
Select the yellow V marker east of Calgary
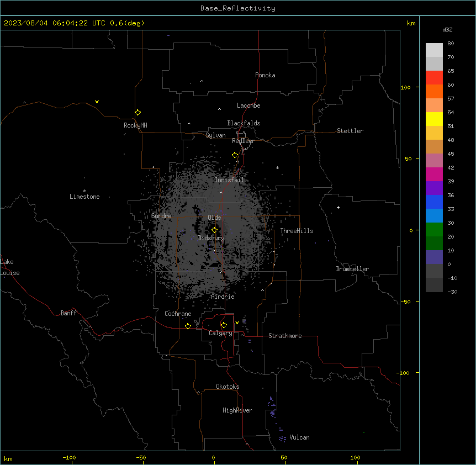(x=237, y=323)
